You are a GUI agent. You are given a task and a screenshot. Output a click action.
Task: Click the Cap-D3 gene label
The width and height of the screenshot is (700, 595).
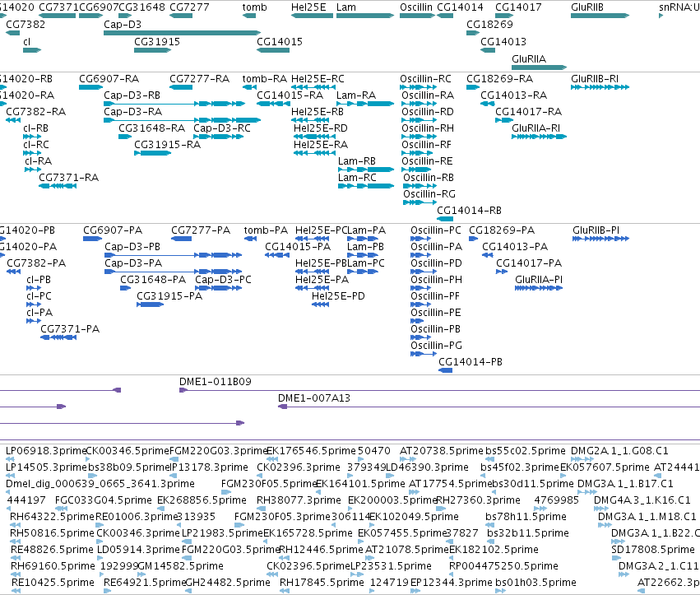tap(123, 25)
